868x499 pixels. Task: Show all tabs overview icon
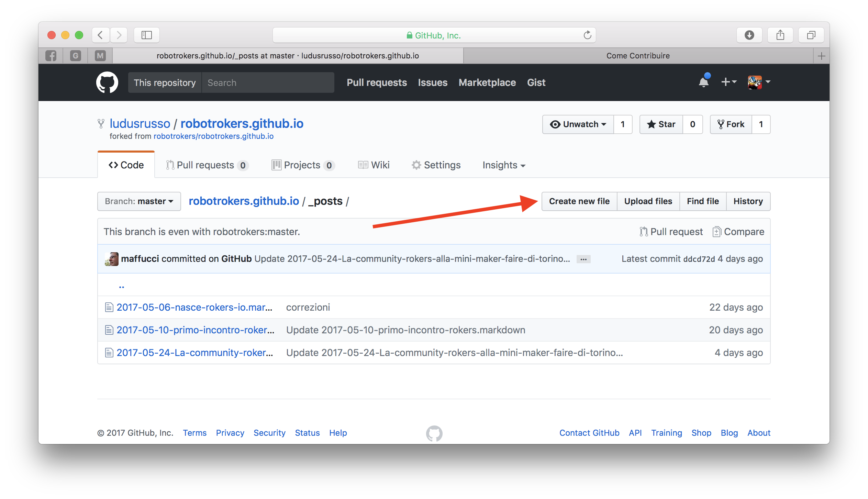[811, 35]
